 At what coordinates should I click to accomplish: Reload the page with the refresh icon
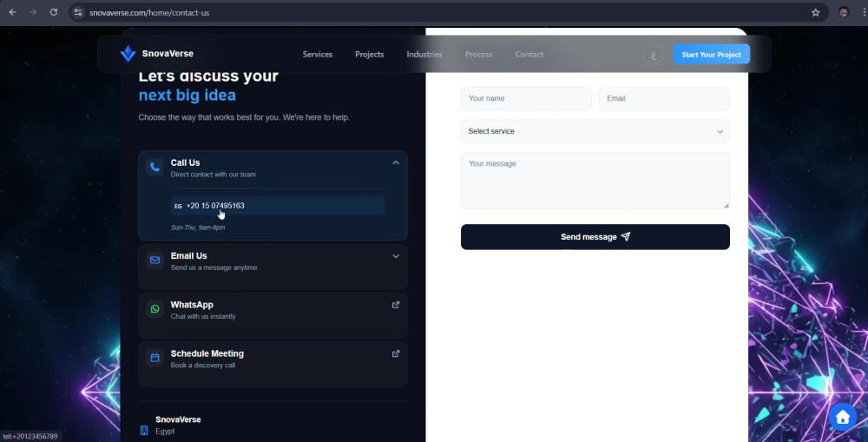(x=54, y=12)
